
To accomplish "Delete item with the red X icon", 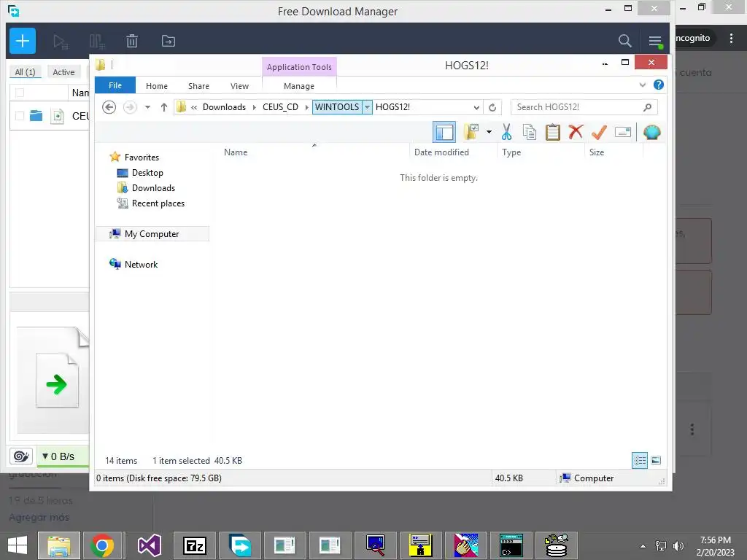I will click(576, 132).
